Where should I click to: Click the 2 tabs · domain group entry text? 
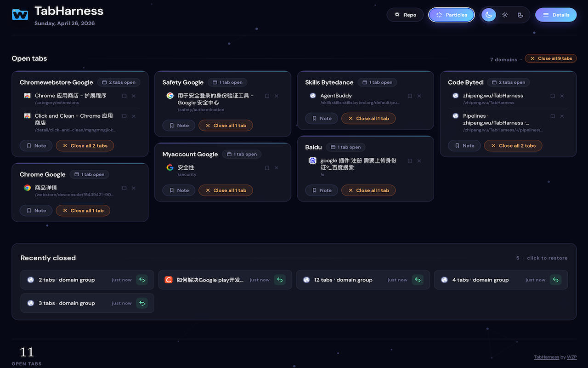click(67, 280)
